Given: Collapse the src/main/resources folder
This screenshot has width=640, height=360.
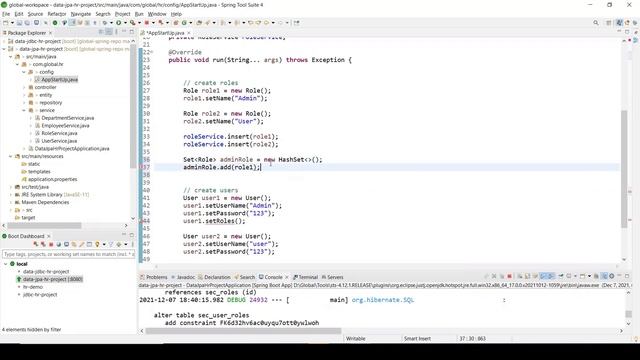Looking at the screenshot, I should pyautogui.click(x=11, y=156).
